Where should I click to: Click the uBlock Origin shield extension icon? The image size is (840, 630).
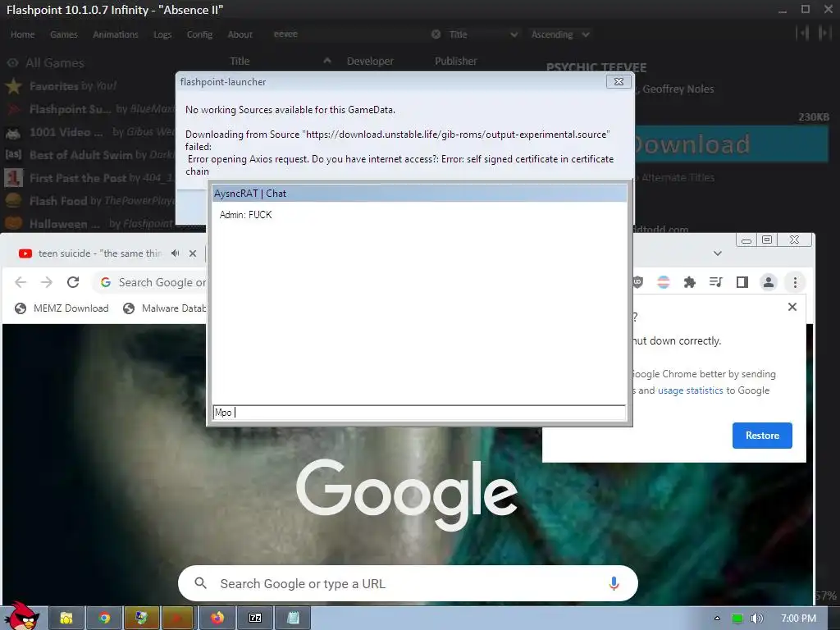click(637, 282)
